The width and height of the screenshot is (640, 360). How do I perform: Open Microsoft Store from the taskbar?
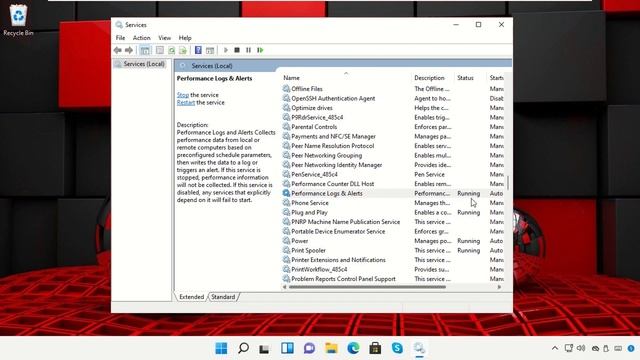click(x=376, y=348)
